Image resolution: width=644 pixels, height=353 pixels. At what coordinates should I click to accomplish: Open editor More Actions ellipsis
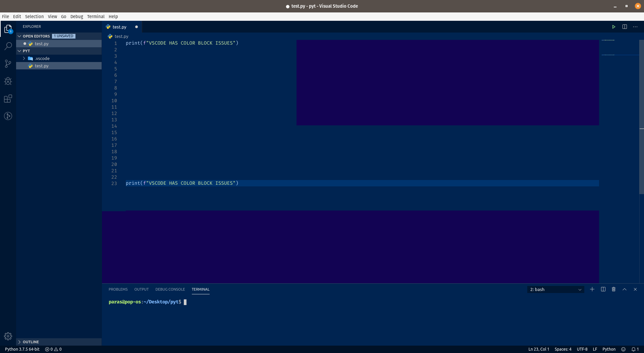635,27
